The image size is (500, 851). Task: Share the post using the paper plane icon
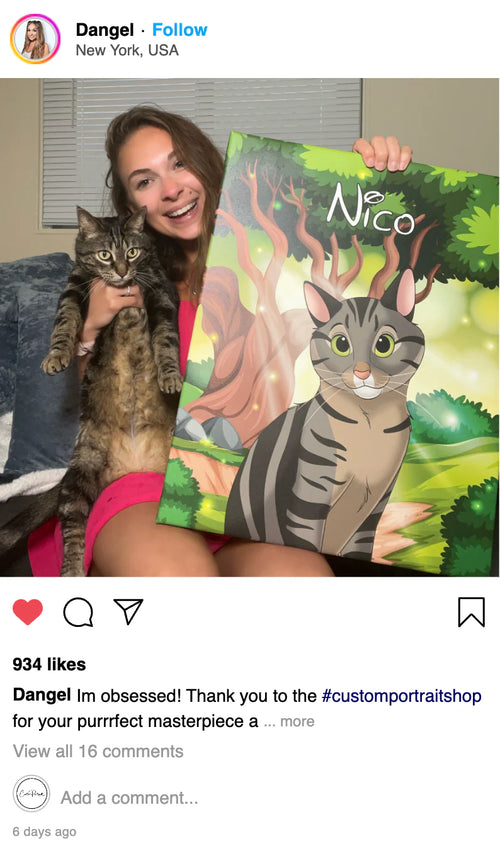coord(128,611)
